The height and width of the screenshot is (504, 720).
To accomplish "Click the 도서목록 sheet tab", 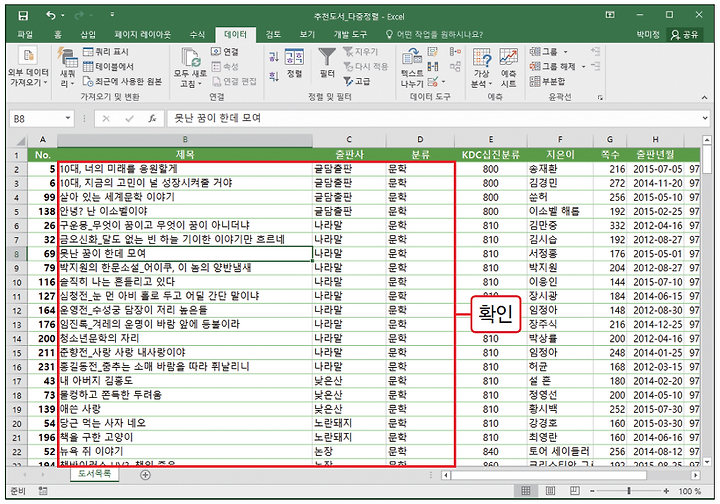I will coord(94,474).
